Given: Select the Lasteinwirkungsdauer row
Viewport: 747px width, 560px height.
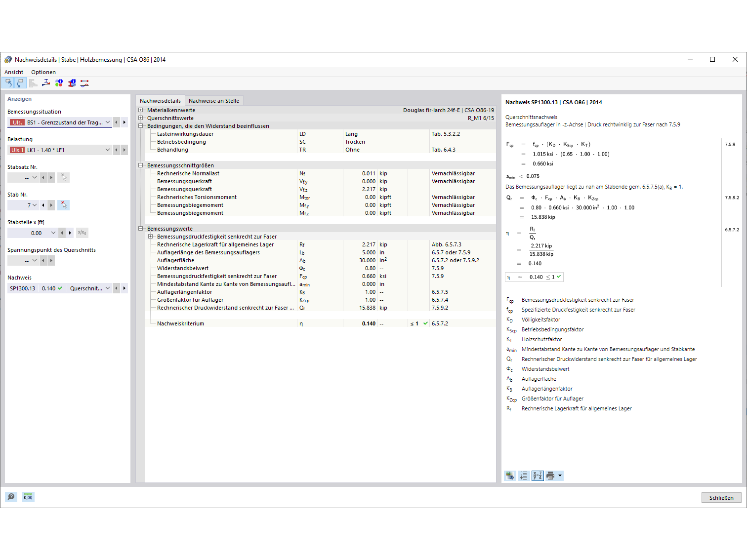Looking at the screenshot, I should pyautogui.click(x=320, y=134).
